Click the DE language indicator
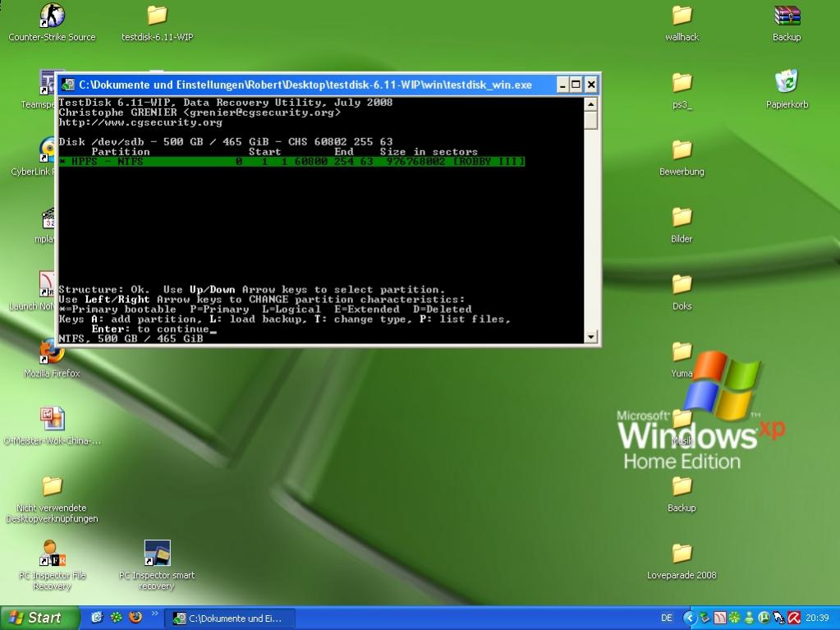The width and height of the screenshot is (840, 630). (667, 618)
